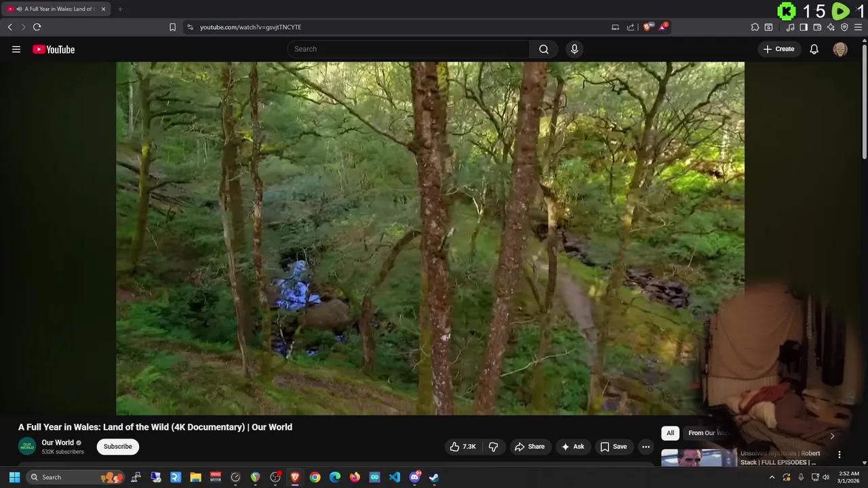Click the Ask button

[572, 447]
